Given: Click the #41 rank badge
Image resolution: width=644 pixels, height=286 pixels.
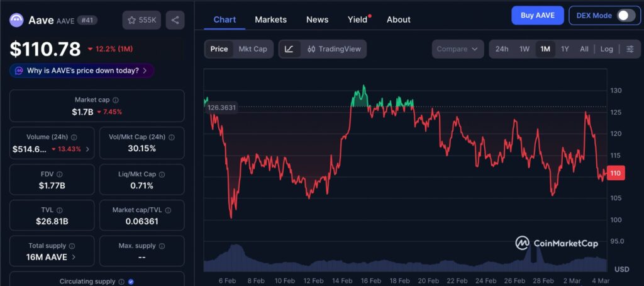Looking at the screenshot, I should [87, 20].
